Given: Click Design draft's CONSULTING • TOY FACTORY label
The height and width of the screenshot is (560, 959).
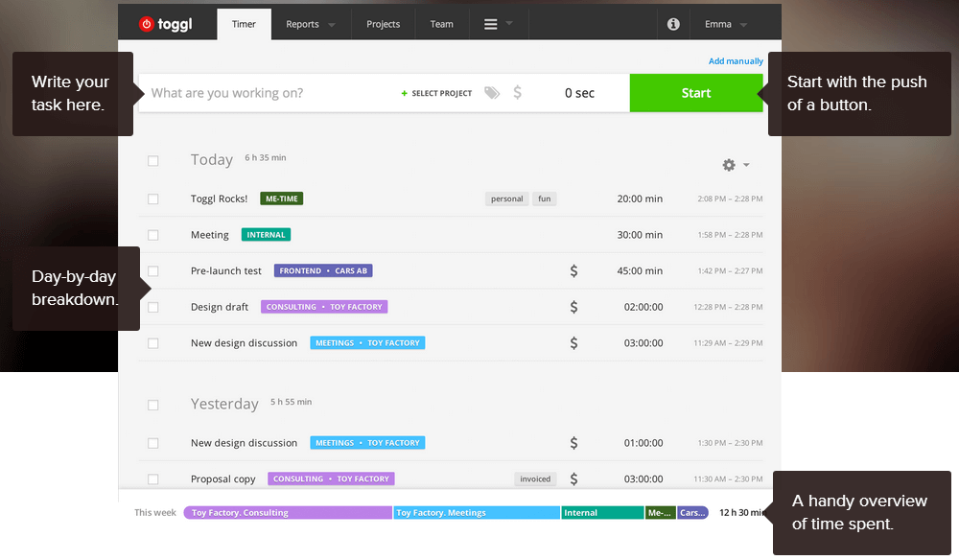Looking at the screenshot, I should pyautogui.click(x=324, y=306).
